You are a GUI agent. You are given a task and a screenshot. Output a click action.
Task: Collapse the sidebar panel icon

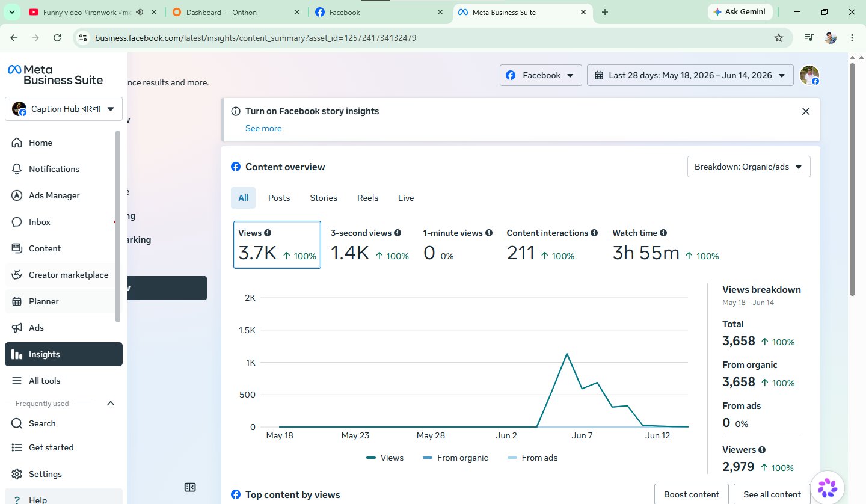pos(190,487)
